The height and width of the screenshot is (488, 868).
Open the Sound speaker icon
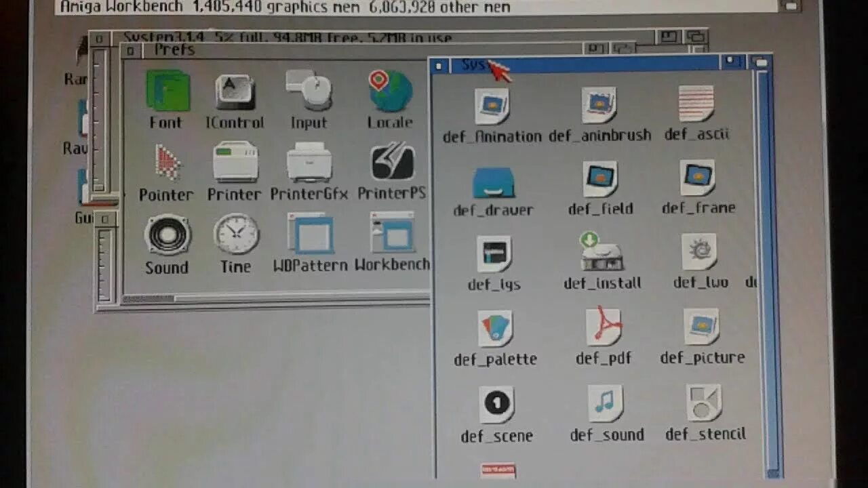click(x=167, y=235)
